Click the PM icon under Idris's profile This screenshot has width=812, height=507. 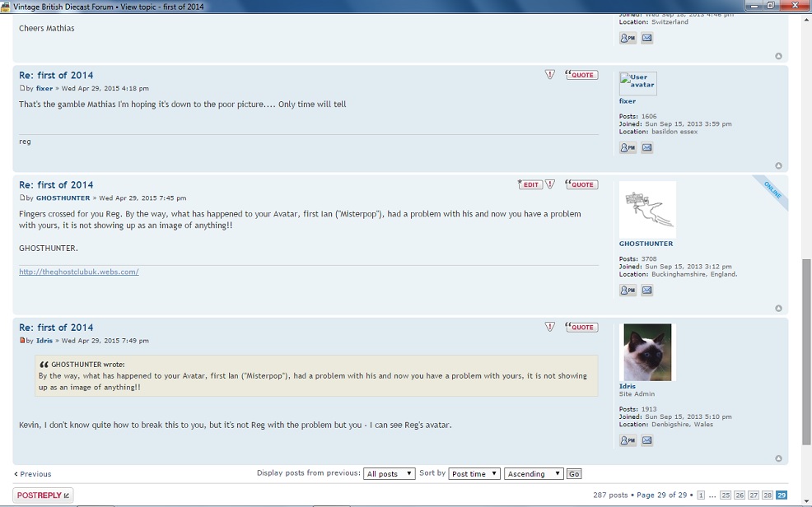pos(628,441)
